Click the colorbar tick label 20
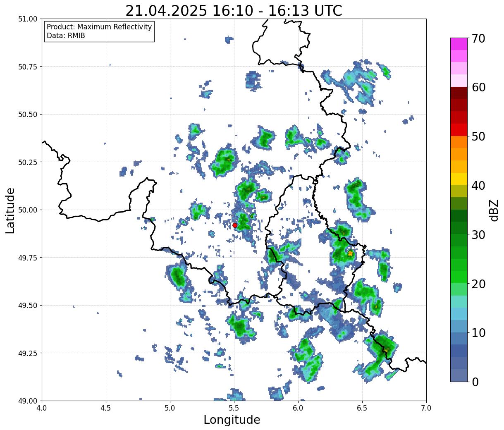The width and height of the screenshot is (504, 430). 478,284
